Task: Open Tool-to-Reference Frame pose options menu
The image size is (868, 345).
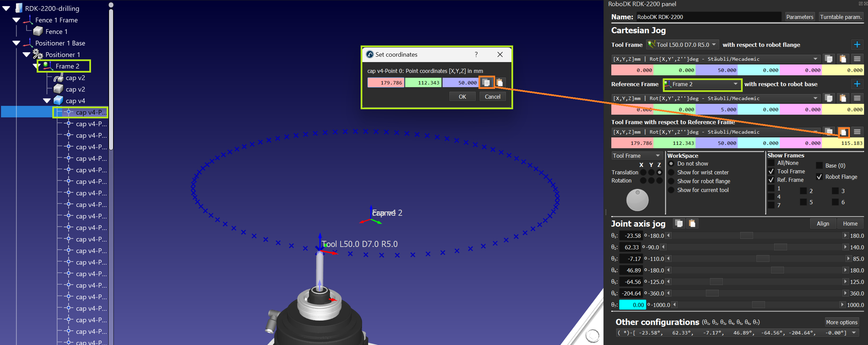Action: pyautogui.click(x=857, y=132)
